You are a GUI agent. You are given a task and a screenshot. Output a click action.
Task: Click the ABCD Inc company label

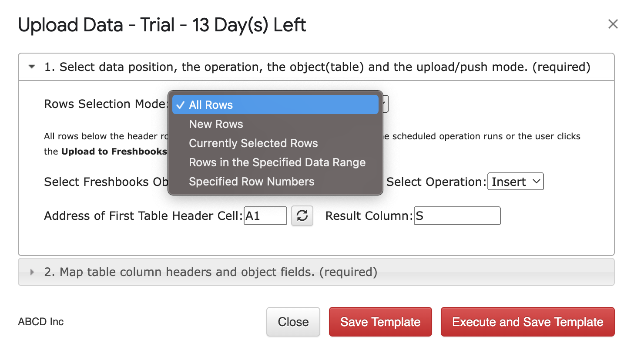[41, 322]
